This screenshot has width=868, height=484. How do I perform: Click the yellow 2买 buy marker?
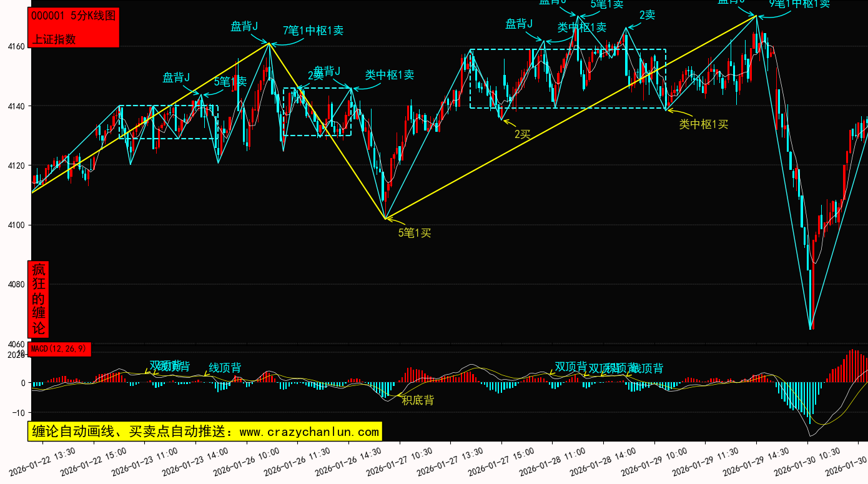522,134
